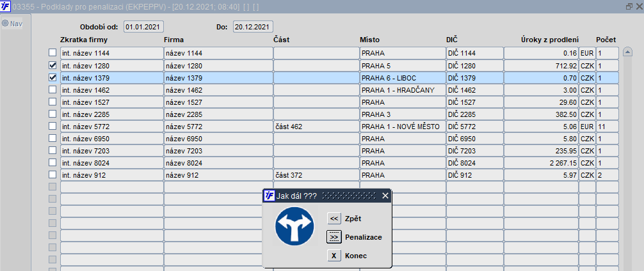Enable the checkbox for int. název 912
Viewport: 644px width, 271px height.
point(52,174)
